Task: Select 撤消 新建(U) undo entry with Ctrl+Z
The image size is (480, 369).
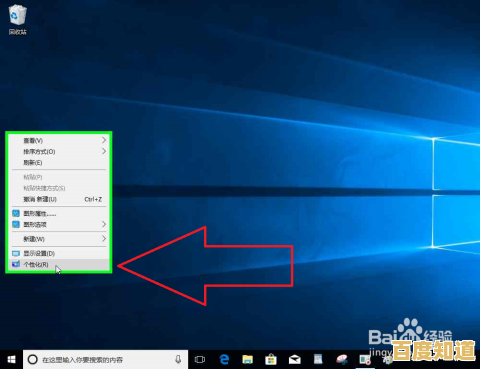Action: (x=59, y=199)
